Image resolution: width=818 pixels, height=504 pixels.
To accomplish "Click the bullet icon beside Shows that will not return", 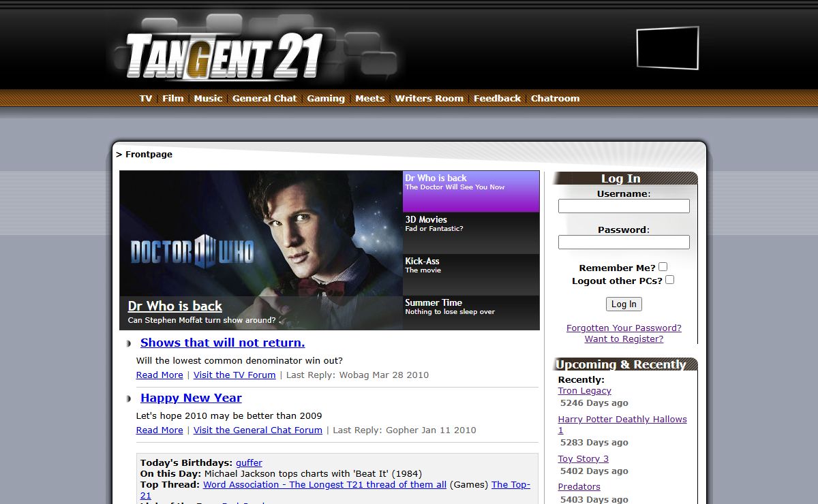I will [x=128, y=343].
